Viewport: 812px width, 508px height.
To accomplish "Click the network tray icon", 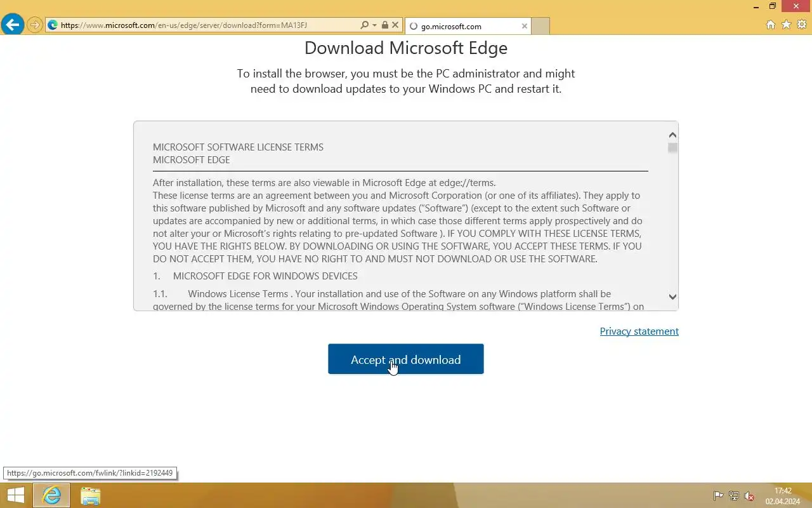I will coord(734,496).
